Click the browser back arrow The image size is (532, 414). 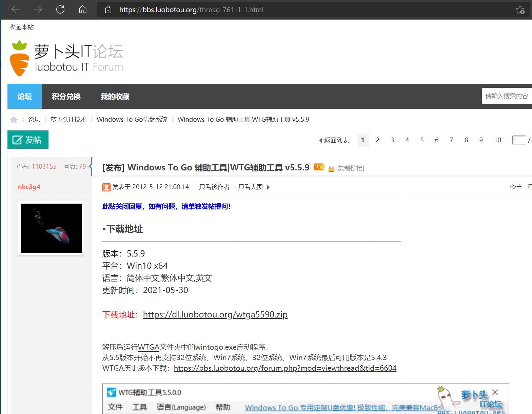click(x=16, y=9)
